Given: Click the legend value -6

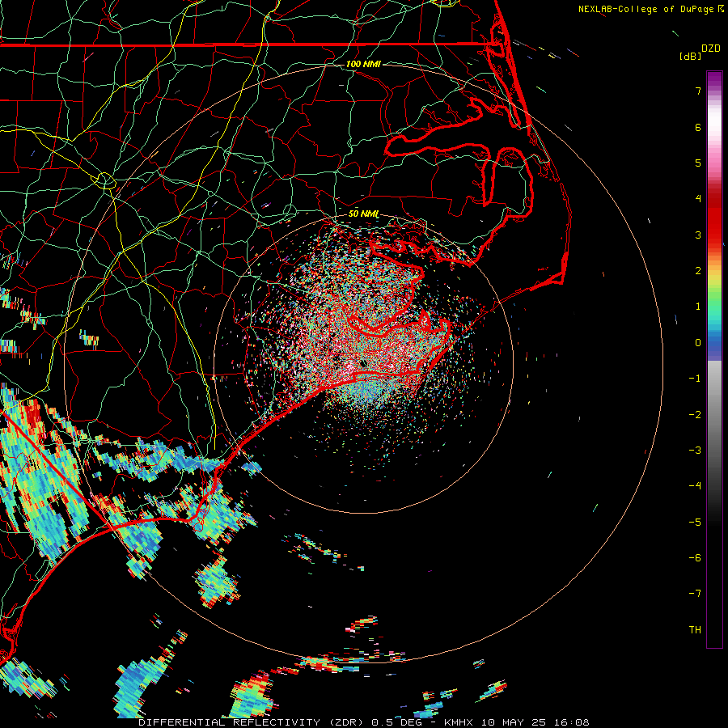Looking at the screenshot, I should 695,558.
